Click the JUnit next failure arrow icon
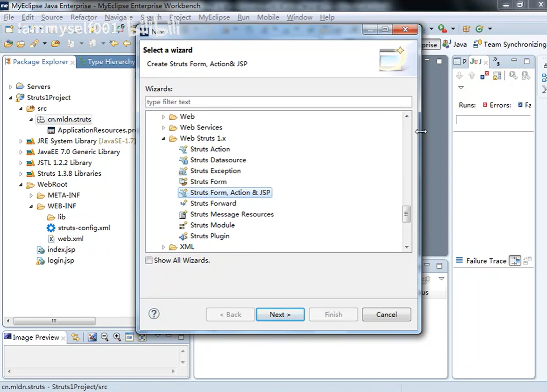Viewport: 547px width, 392px height. pyautogui.click(x=460, y=75)
